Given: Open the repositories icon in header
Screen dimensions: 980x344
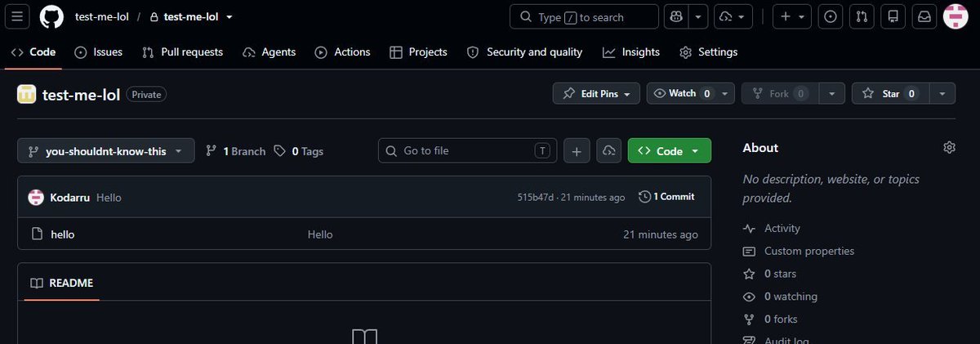Looking at the screenshot, I should [x=893, y=16].
